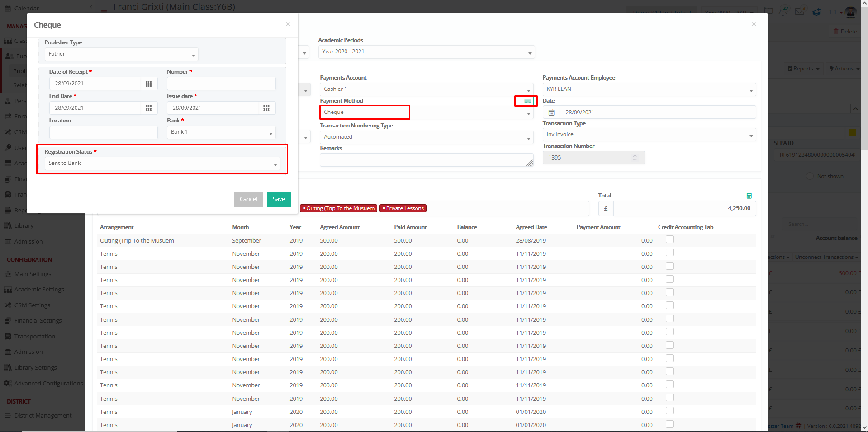Remove the Outing (Trip To the Musuem tag
Viewport: 868px width, 432px height.
coord(304,208)
